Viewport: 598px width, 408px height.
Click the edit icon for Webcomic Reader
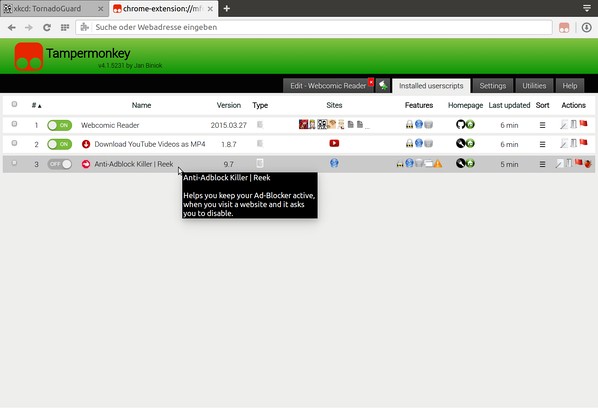click(563, 124)
